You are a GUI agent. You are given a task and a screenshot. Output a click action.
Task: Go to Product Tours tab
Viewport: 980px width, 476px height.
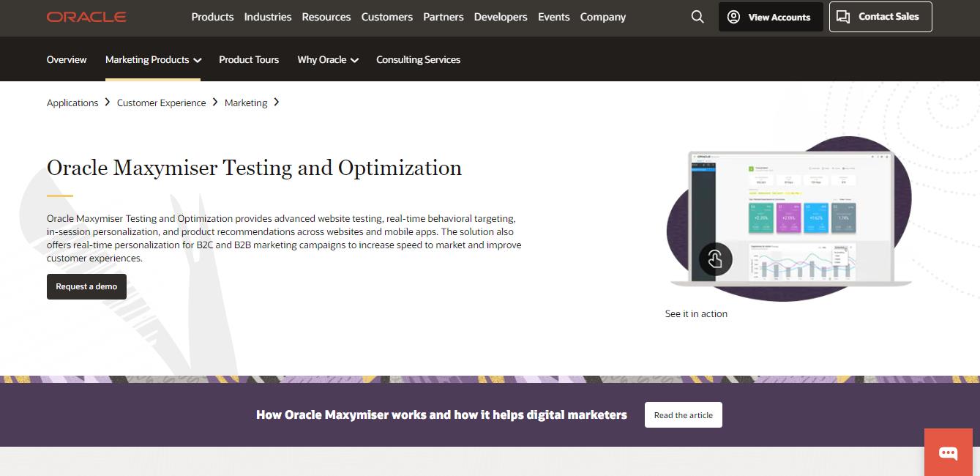(249, 60)
